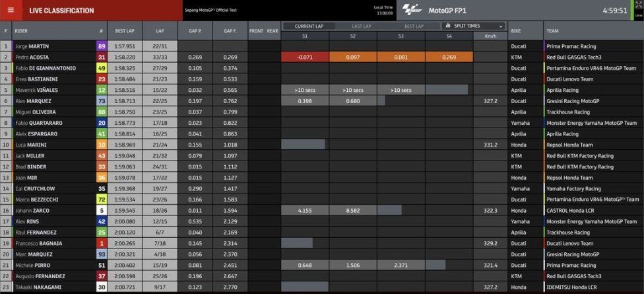Click the Gap P. column header

coord(195,31)
